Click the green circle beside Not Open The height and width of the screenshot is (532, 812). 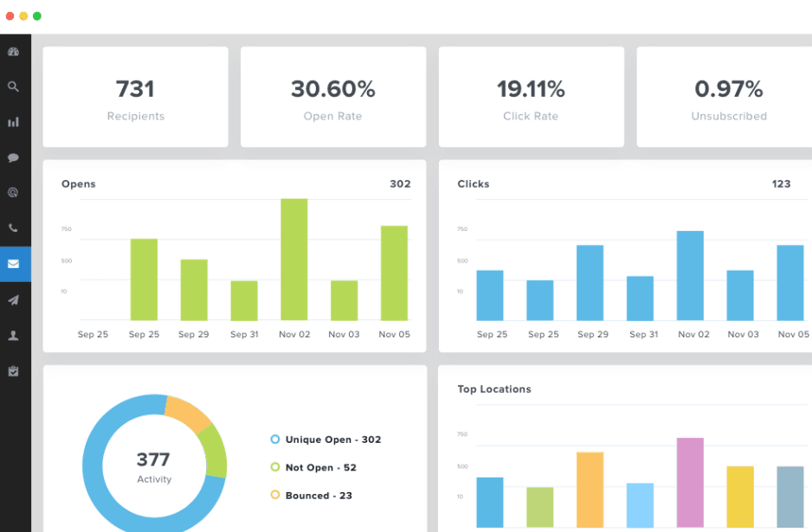275,467
